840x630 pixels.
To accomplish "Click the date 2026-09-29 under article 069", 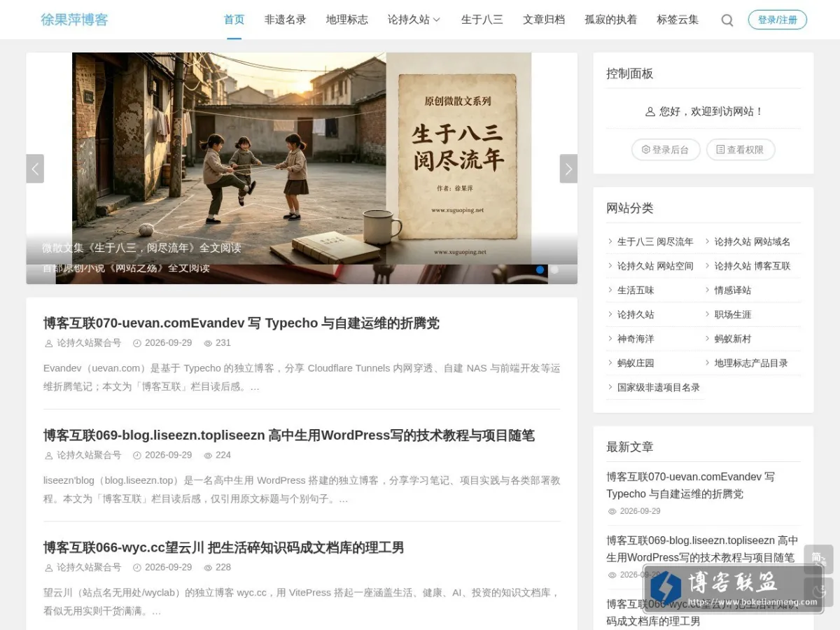I will coord(168,455).
